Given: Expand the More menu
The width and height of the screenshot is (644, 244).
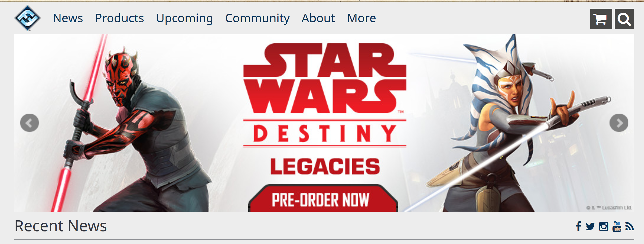Looking at the screenshot, I should [x=361, y=18].
